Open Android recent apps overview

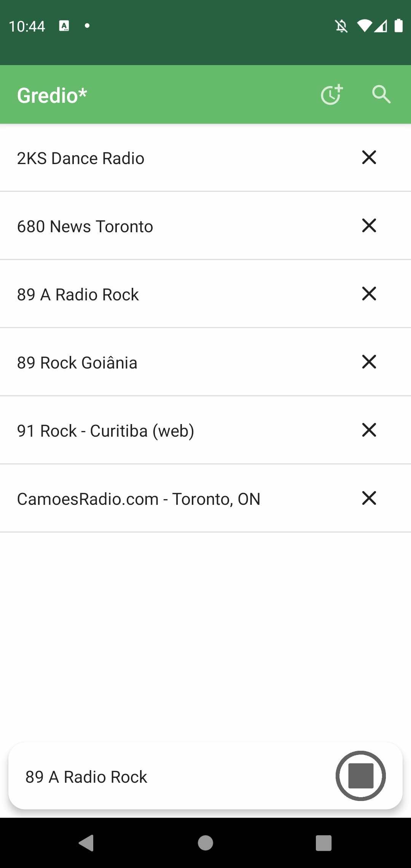tap(323, 843)
